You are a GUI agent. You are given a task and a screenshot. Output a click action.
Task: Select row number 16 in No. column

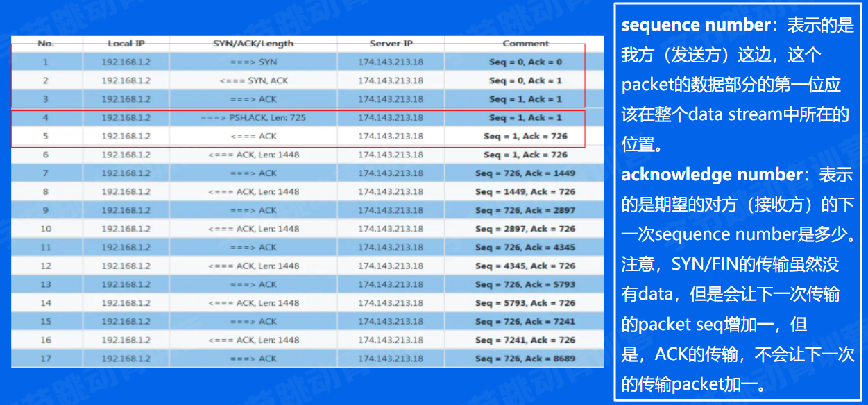click(x=46, y=340)
